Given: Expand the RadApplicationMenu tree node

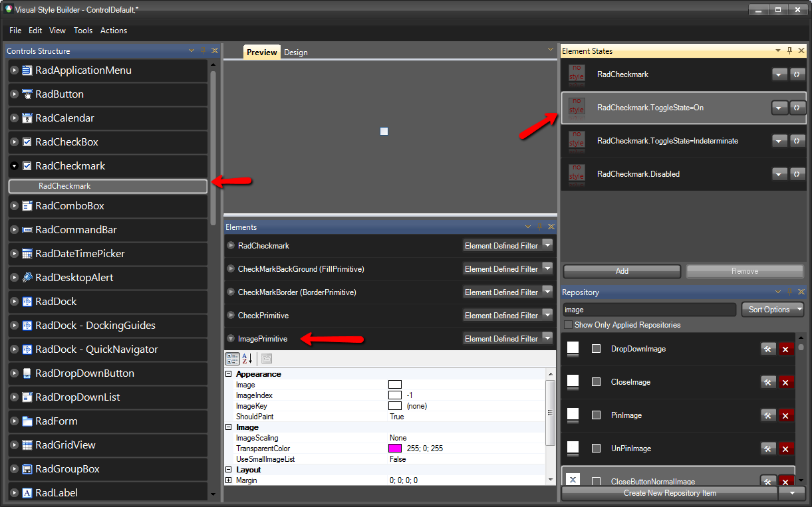Looking at the screenshot, I should point(15,70).
